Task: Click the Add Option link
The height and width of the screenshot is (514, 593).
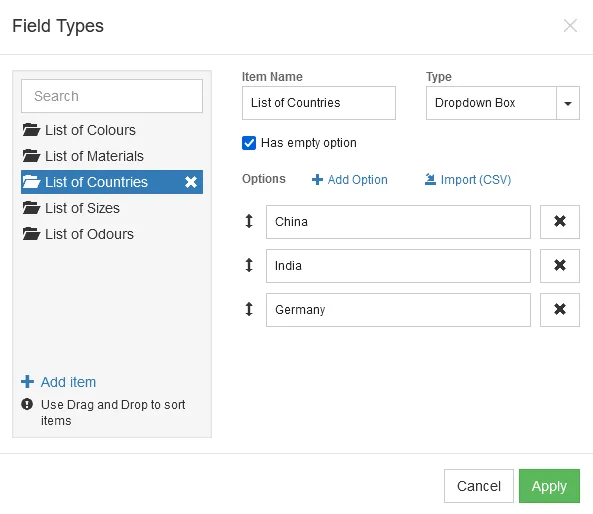Action: coord(350,180)
